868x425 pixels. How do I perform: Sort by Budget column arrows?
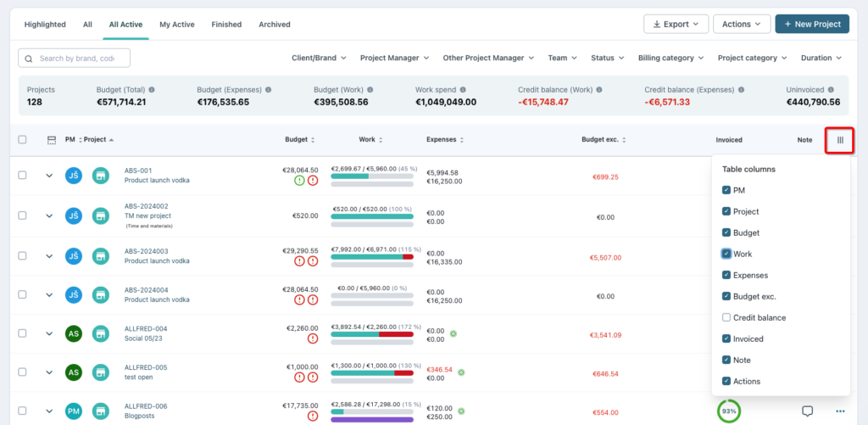[313, 140]
